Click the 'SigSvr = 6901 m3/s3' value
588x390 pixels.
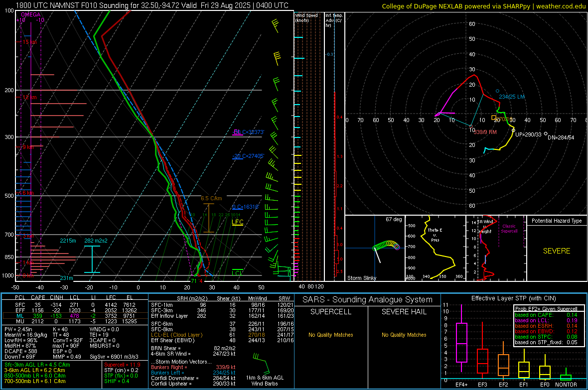[114, 357]
